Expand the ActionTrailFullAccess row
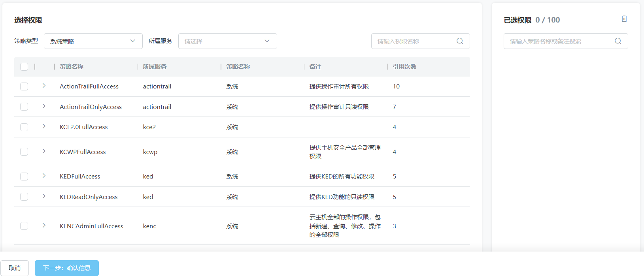The image size is (644, 280). tap(44, 86)
